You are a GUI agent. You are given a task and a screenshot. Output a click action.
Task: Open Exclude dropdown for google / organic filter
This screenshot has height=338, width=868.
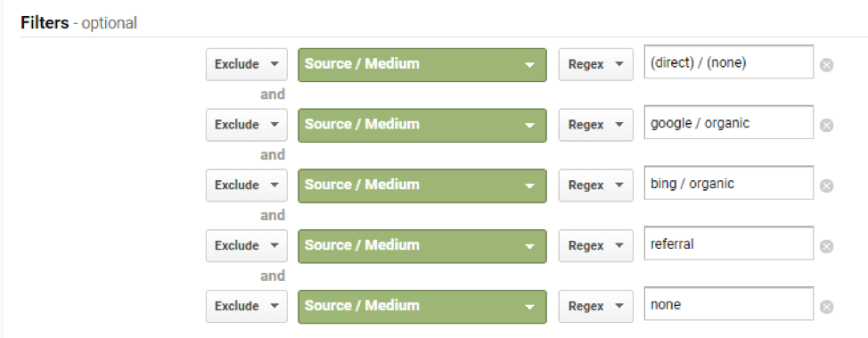[x=246, y=125]
